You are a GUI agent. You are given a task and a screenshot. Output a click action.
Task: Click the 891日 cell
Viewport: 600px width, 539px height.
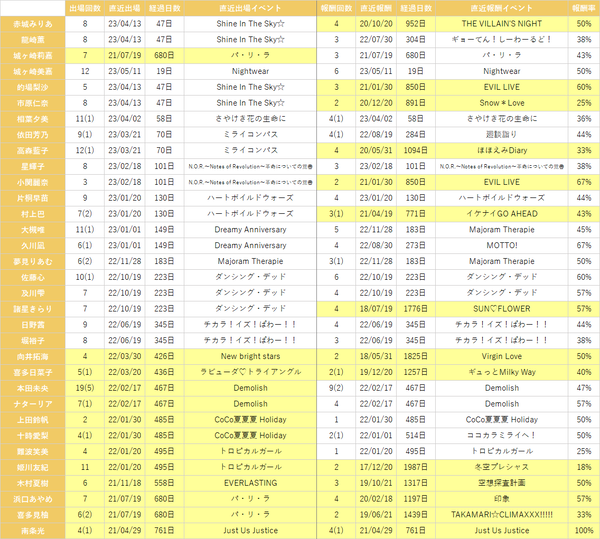416,103
